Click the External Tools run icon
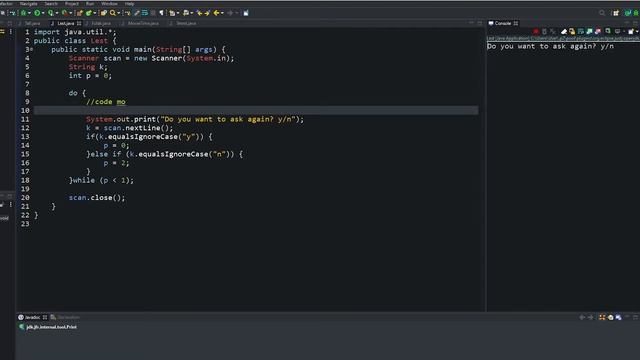 pos(64,13)
